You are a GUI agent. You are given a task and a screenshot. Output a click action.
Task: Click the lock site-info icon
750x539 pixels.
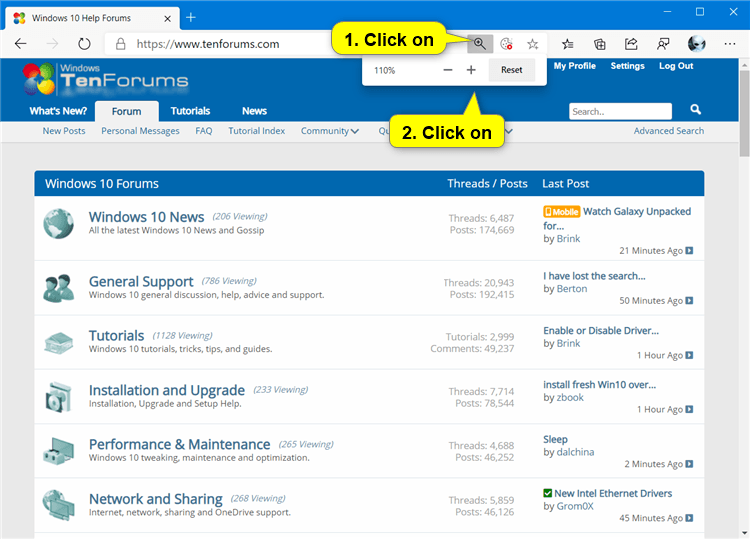tap(121, 44)
